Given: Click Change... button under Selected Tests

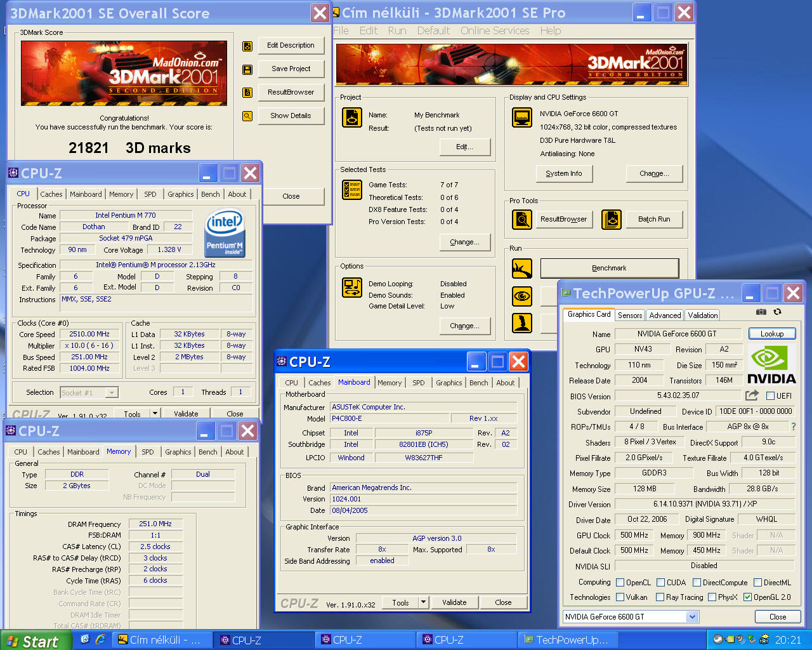Looking at the screenshot, I should tap(465, 242).
